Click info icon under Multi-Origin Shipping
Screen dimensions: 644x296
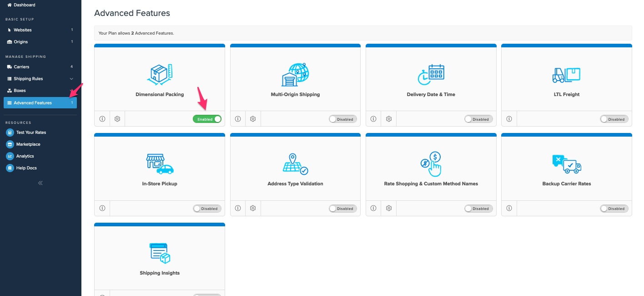(x=238, y=119)
